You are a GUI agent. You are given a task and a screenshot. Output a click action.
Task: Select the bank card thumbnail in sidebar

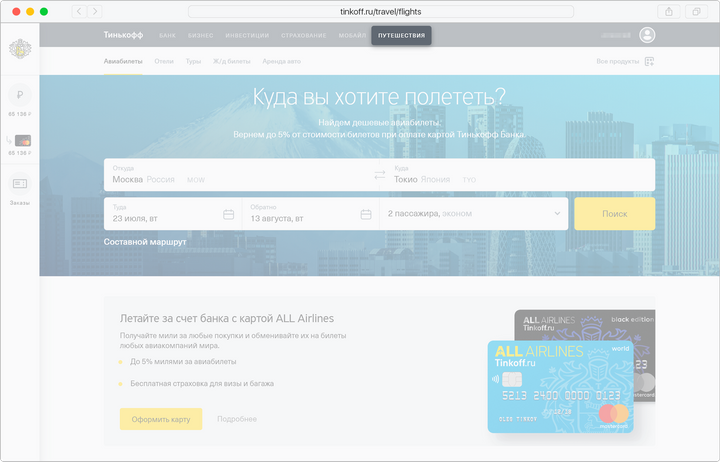point(22,140)
